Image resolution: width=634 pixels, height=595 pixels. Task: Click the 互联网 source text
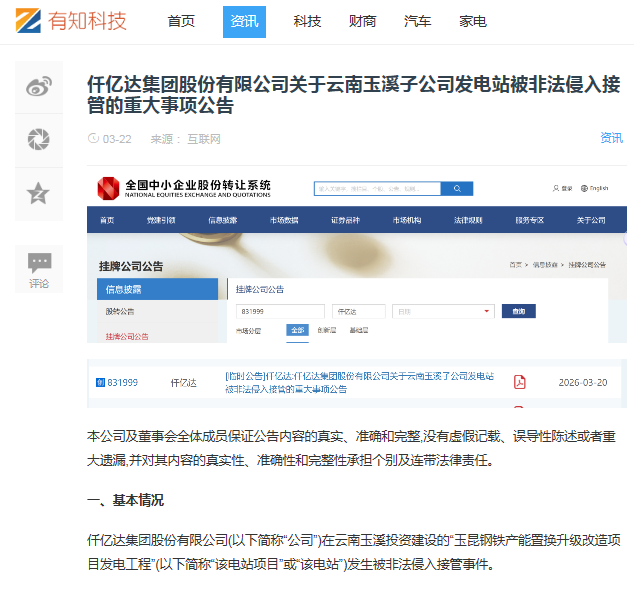coord(204,139)
